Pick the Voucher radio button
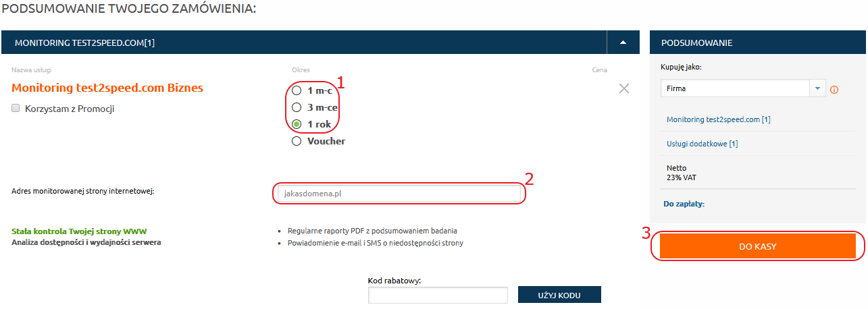Screen dimensions: 868x309 [x=296, y=141]
